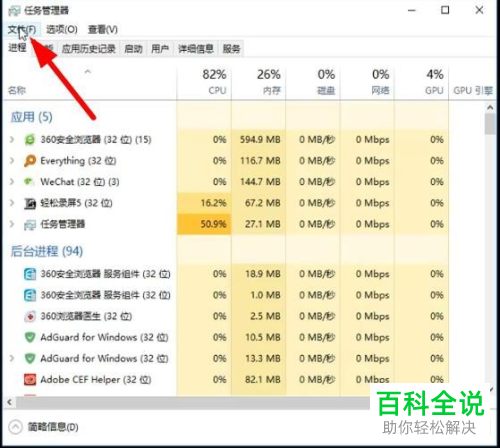Click the 16.2% CPU value cell
The image size is (500, 448).
[x=204, y=203]
